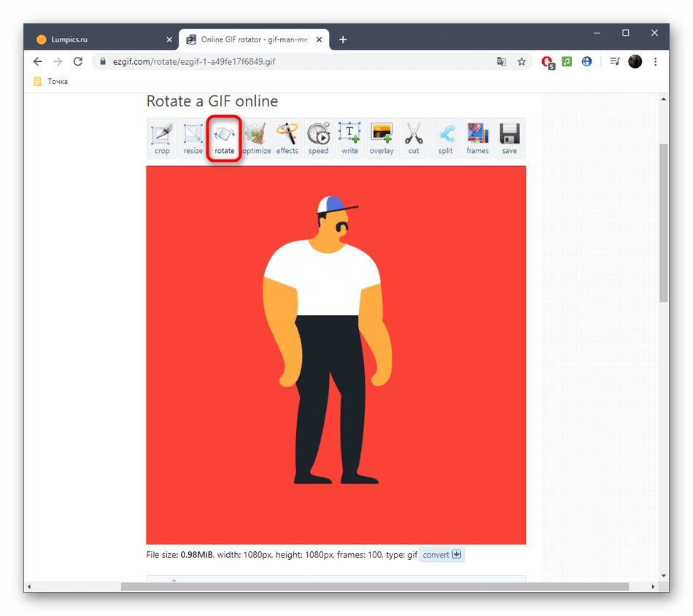The height and width of the screenshot is (616, 693).
Task: Close the Lumpics.ru tab
Action: coord(169,40)
